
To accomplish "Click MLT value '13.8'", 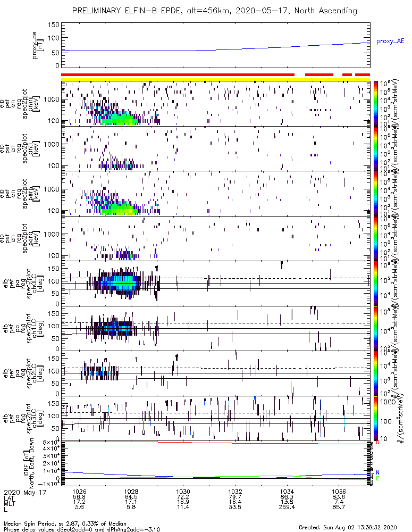I will [287, 502].
